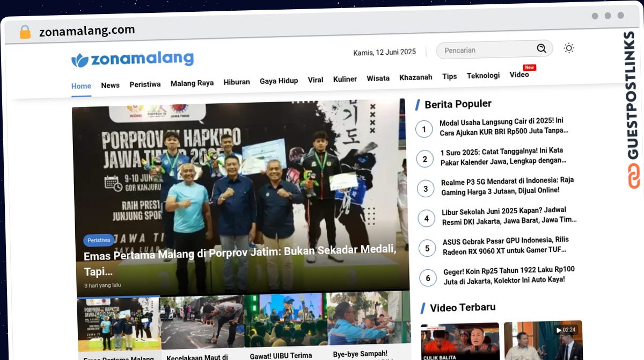Open the Realme P3 5G article
Screen dimensions: 644x360
507,185
